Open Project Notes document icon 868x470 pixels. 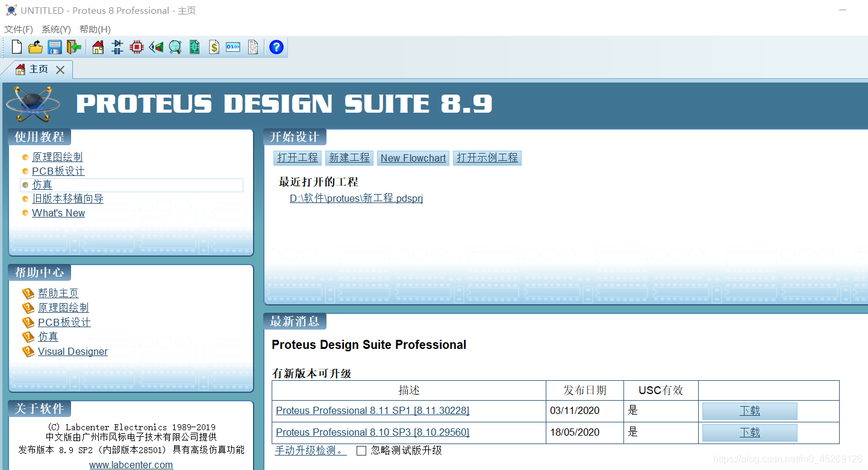[x=253, y=46]
